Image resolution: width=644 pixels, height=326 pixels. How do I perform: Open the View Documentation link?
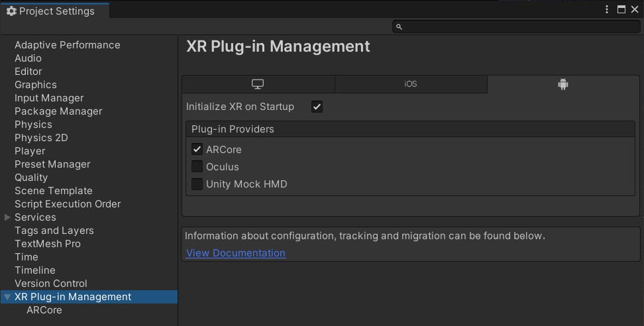[236, 253]
